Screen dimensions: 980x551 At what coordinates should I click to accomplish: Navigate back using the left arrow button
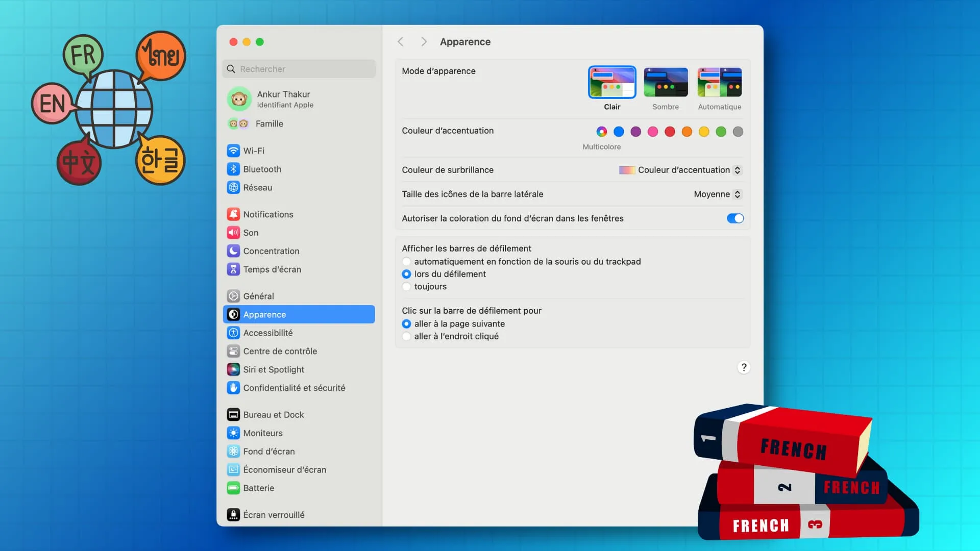tap(401, 42)
